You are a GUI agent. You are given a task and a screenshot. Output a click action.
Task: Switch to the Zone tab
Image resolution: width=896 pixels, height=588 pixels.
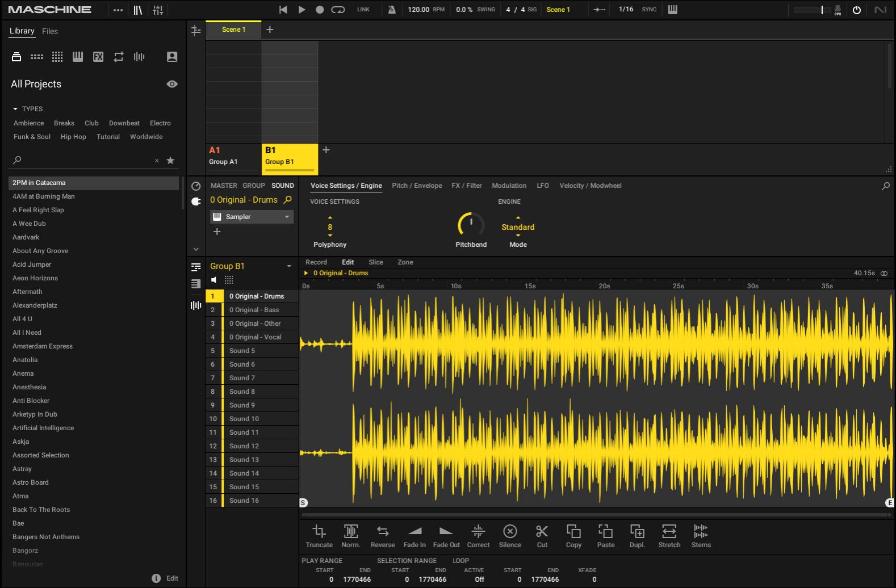pos(405,262)
